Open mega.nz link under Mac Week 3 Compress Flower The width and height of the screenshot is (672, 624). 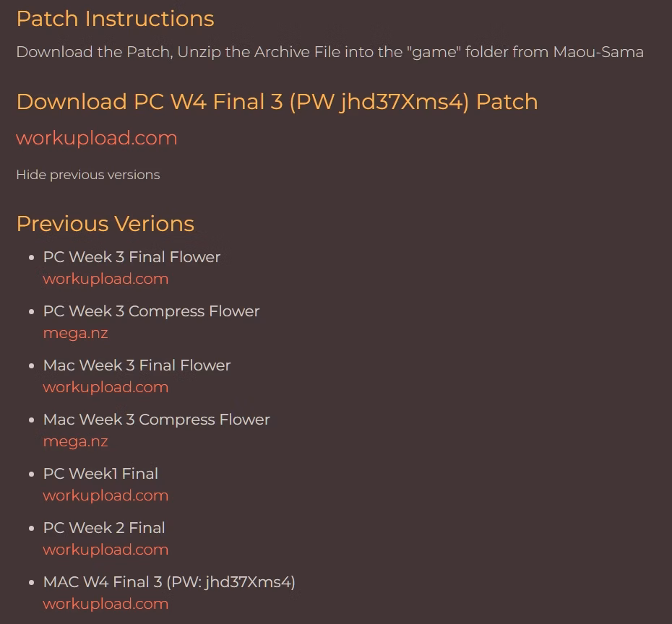(x=75, y=441)
